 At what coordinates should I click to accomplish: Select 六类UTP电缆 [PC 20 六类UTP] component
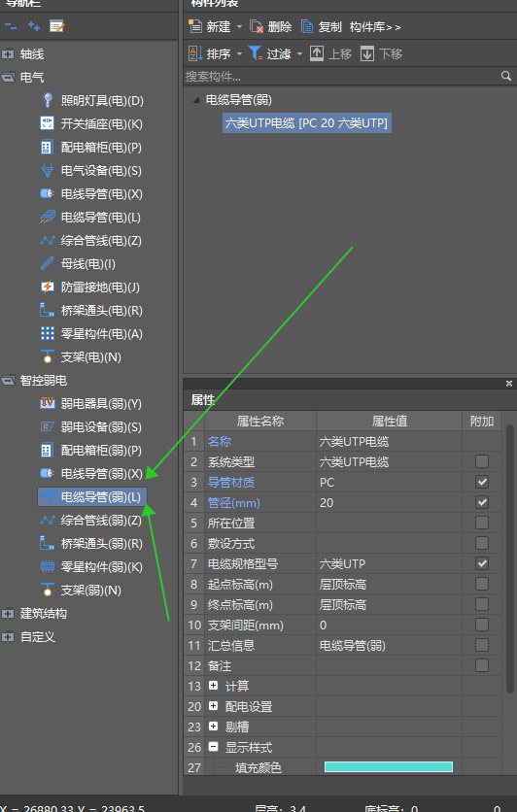click(x=307, y=122)
